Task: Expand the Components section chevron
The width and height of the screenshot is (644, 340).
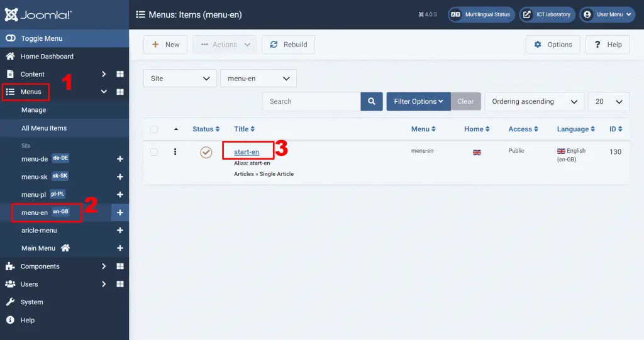Action: pyautogui.click(x=104, y=266)
